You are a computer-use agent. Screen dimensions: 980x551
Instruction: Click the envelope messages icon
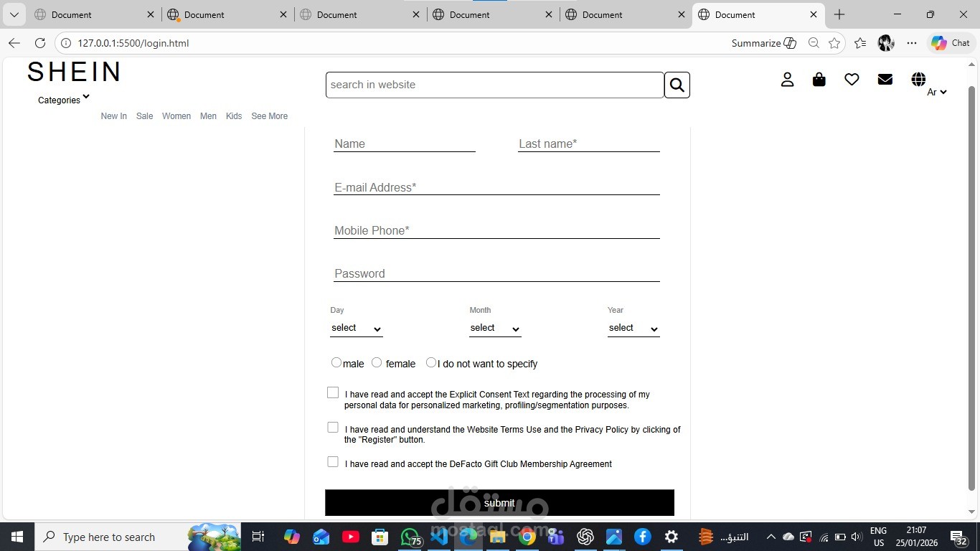885,80
